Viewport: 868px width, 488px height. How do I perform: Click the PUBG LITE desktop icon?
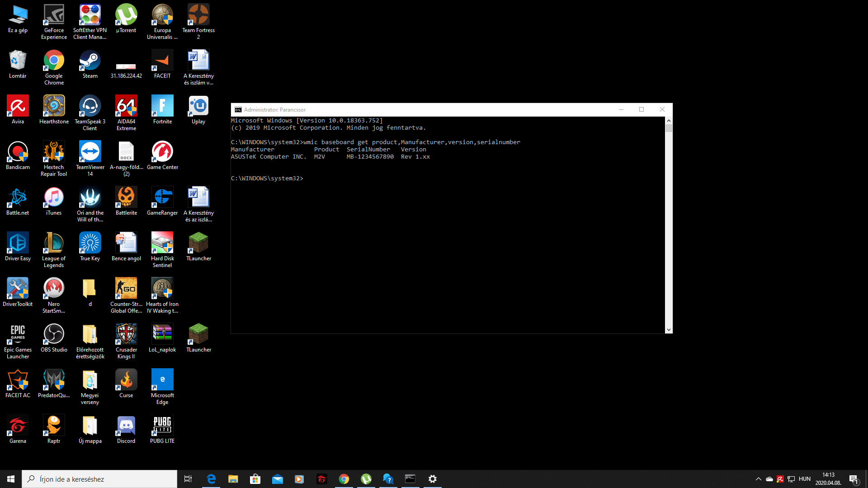(162, 426)
